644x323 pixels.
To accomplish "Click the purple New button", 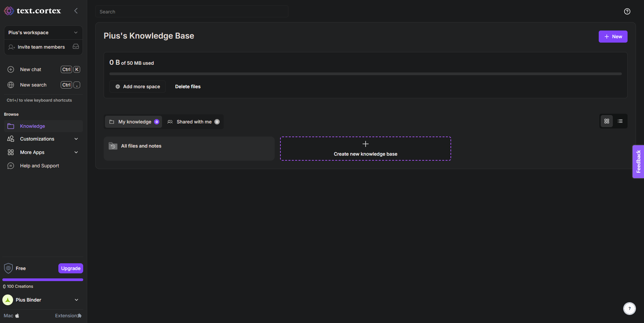I will pos(613,37).
